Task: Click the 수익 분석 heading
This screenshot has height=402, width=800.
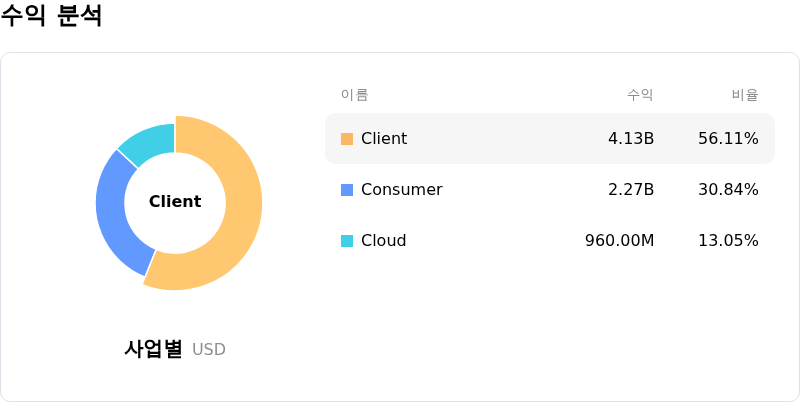Action: [x=51, y=15]
